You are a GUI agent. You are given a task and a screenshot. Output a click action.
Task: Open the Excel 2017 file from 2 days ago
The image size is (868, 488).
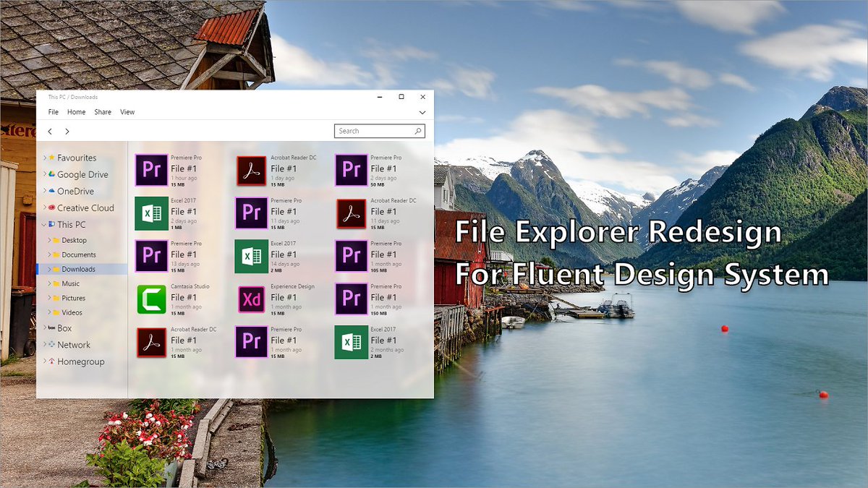pyautogui.click(x=151, y=213)
